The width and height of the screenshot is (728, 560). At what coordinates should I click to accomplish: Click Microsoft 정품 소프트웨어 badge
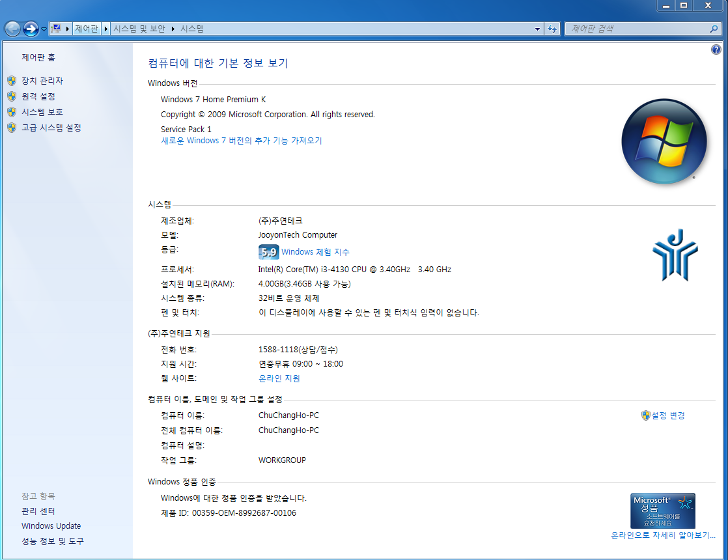pos(662,511)
